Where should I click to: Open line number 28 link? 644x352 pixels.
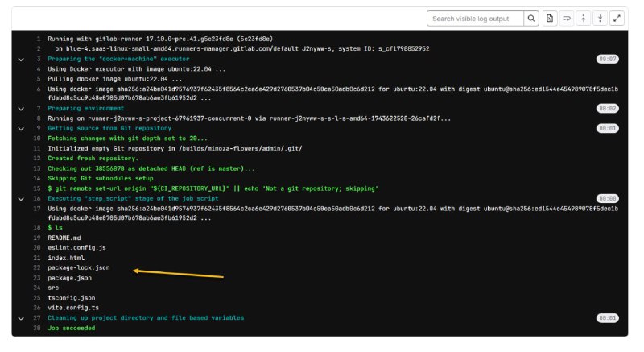(x=37, y=328)
